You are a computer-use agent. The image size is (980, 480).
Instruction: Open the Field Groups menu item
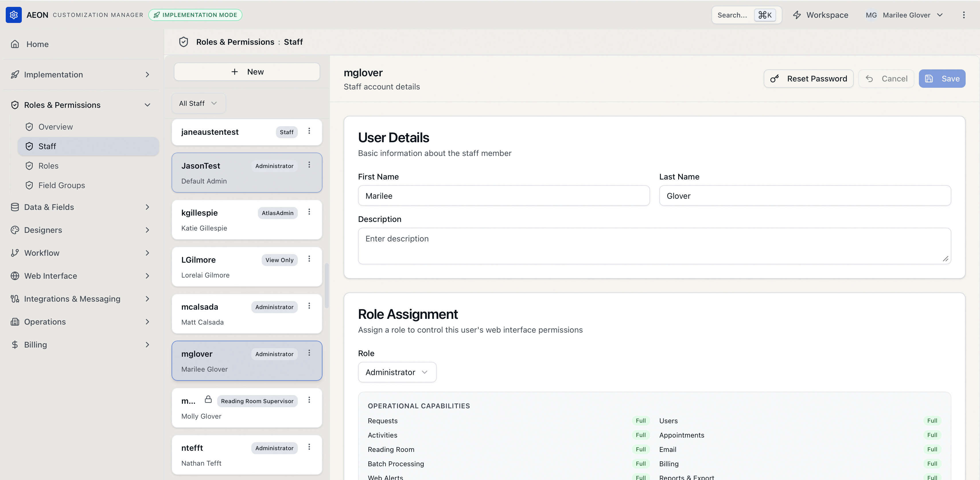pyautogui.click(x=88, y=185)
